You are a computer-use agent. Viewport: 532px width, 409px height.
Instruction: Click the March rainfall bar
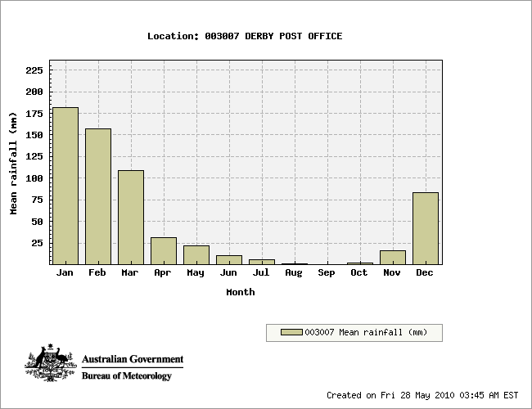pos(131,217)
